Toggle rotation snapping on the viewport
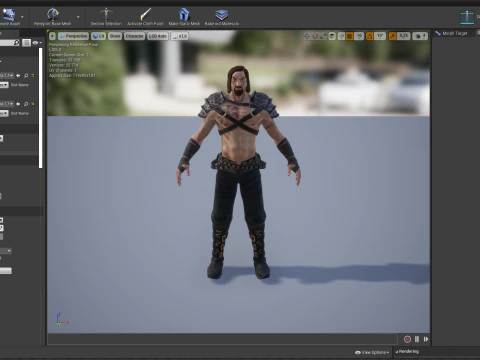This screenshot has height=360, width=480. click(370, 36)
